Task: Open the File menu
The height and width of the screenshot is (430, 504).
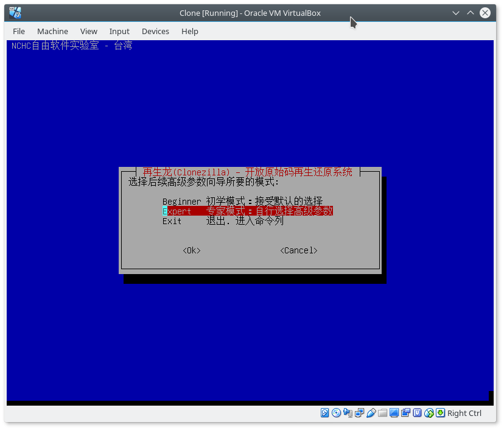Action: coord(19,31)
